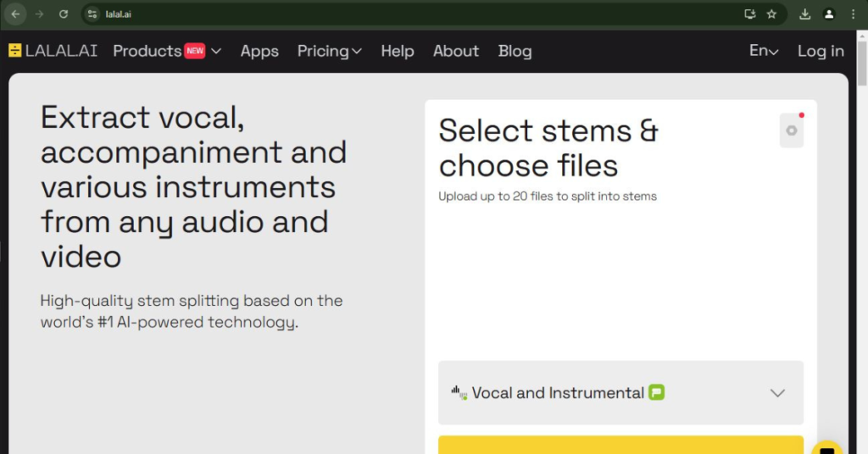Click the NEW badge next to Products
Screen dimensions: 868x454
[x=195, y=51]
